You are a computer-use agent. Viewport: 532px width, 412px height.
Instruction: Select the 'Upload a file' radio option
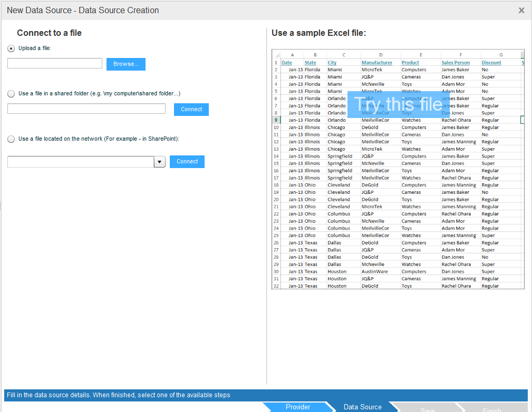tap(11, 48)
